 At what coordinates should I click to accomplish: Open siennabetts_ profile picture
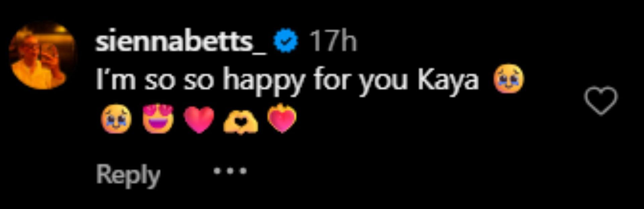[43, 55]
